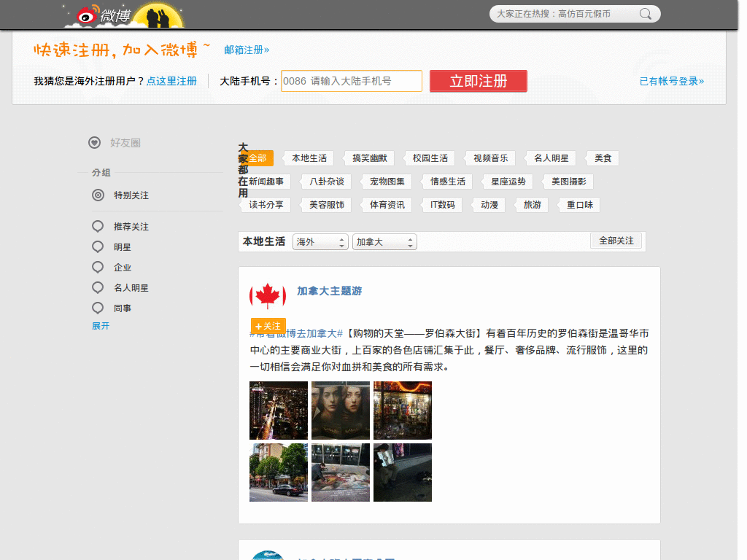Image resolution: width=747 pixels, height=560 pixels.
Task: Select the 宠物图集 category tag
Action: coord(387,182)
